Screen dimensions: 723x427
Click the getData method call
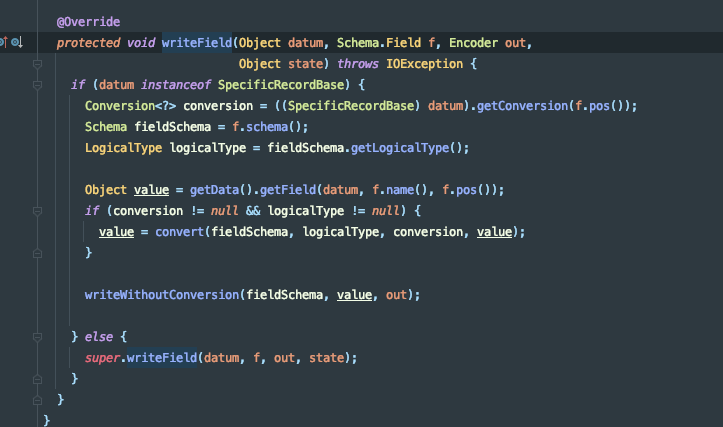tap(214, 190)
